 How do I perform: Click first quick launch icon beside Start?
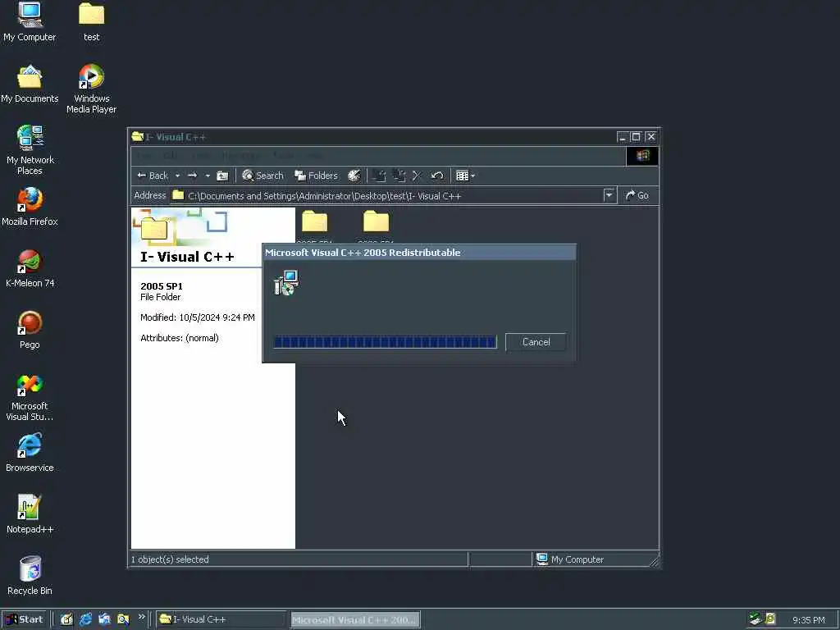66,619
